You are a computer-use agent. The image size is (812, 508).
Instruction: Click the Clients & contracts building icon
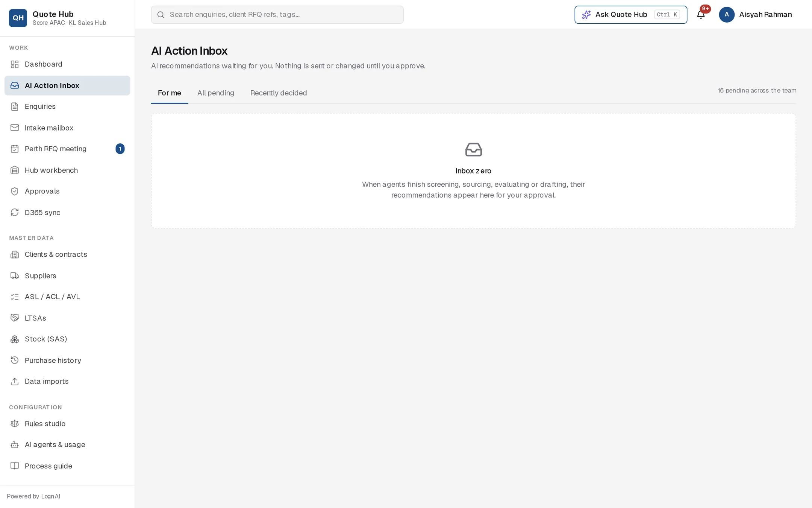pos(15,254)
